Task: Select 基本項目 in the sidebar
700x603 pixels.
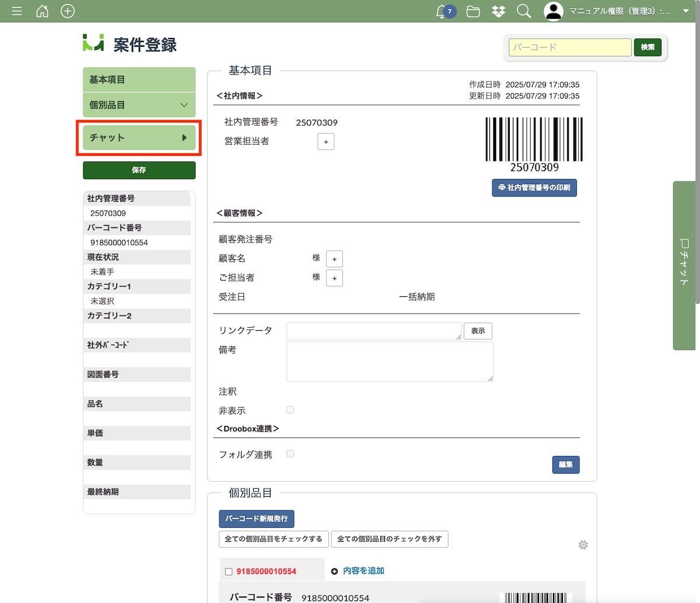Action: (139, 79)
